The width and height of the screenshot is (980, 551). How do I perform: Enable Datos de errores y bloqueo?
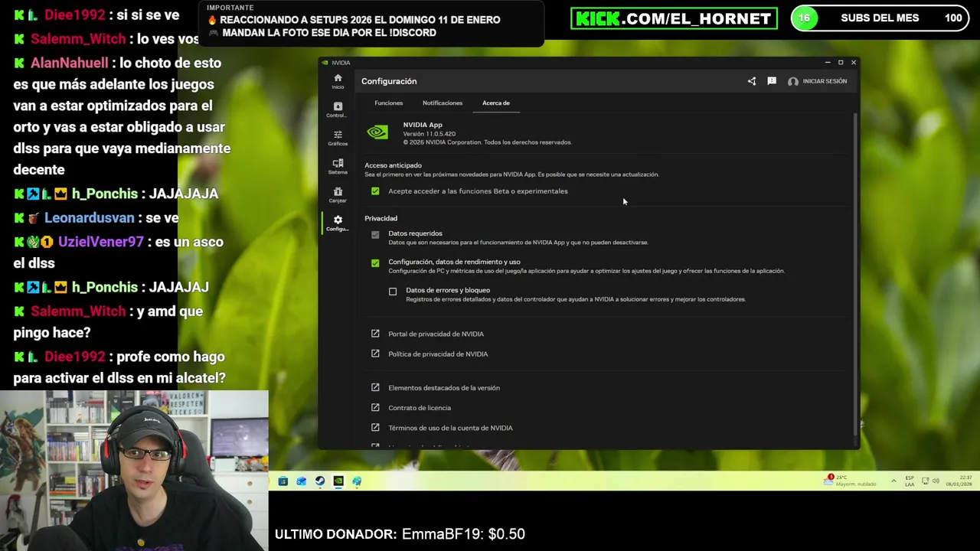pyautogui.click(x=393, y=292)
